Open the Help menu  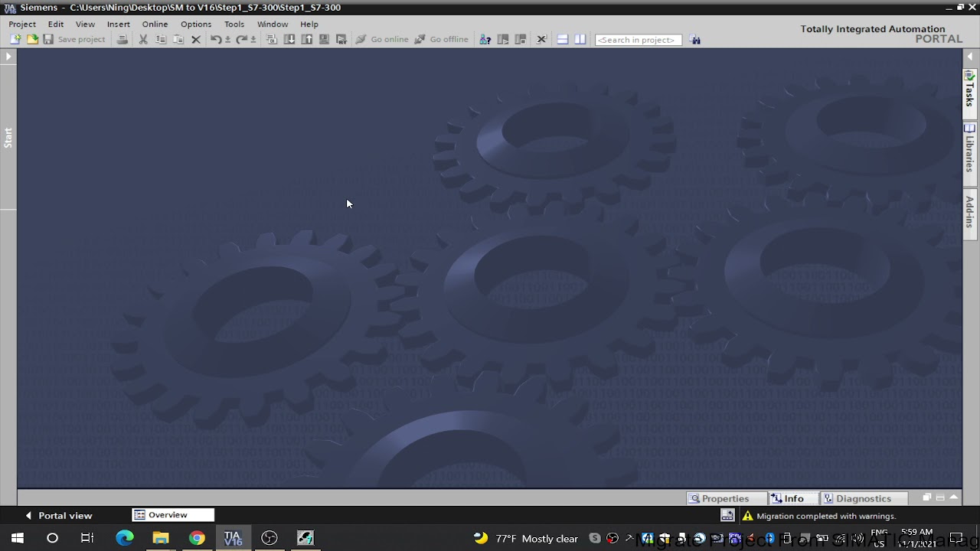309,24
